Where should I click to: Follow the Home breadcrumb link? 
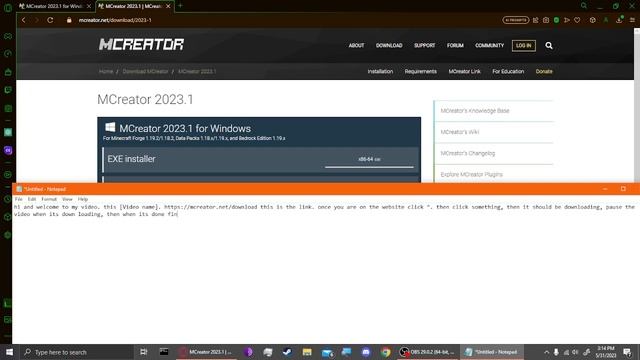pos(106,71)
